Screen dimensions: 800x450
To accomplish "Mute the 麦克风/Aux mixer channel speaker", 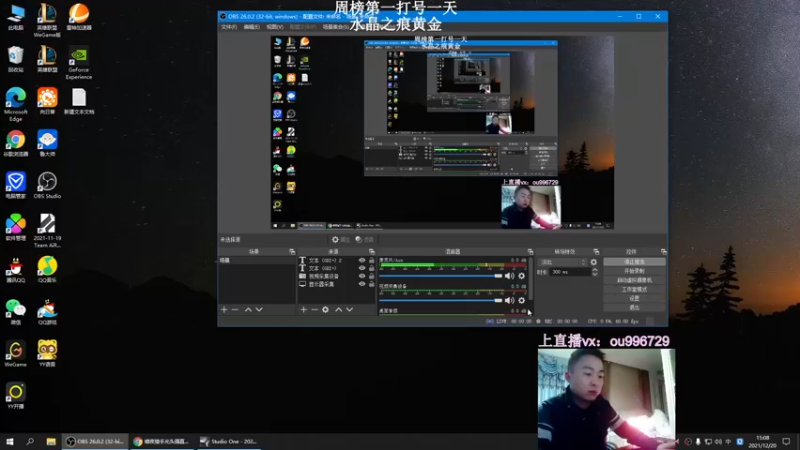I will (x=509, y=276).
